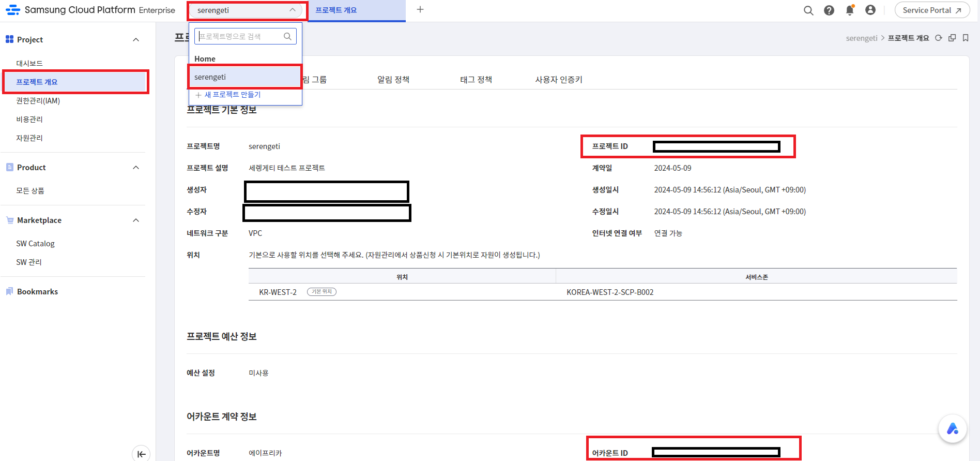Click the project name search field
Screen dimensions: 980x461
239,36
